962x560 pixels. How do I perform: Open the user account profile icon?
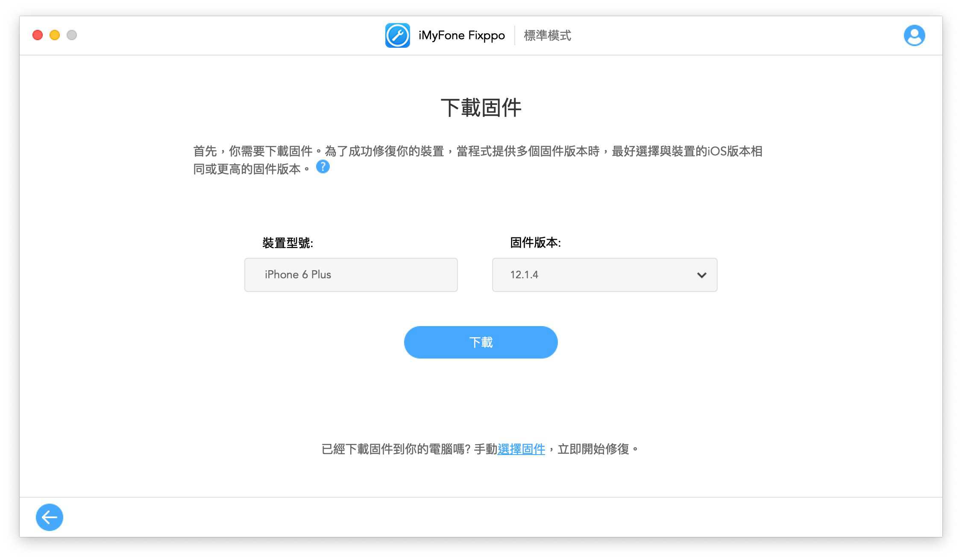coord(914,35)
